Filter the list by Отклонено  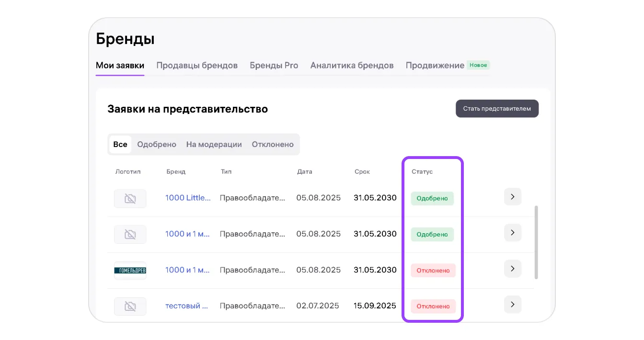pyautogui.click(x=273, y=144)
